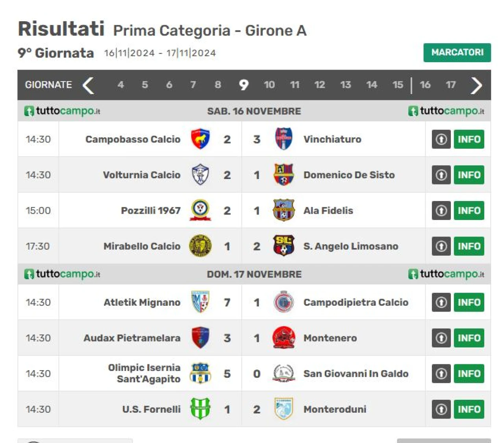The height and width of the screenshot is (443, 504).
Task: Open the S. Angelo Limosano team link
Action: [x=351, y=246]
